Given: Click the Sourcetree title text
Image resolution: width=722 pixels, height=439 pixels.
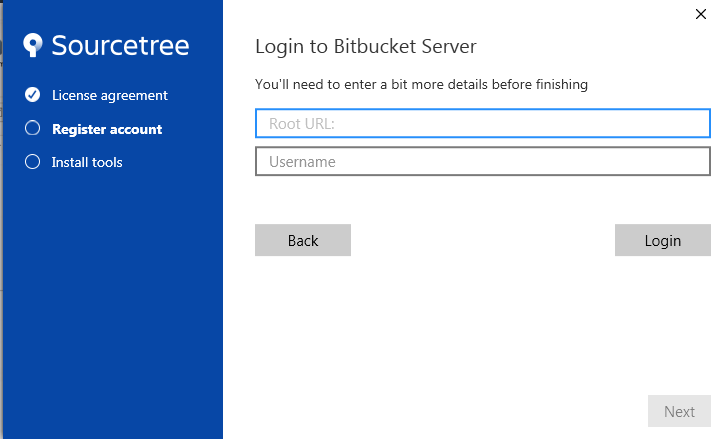Looking at the screenshot, I should [120, 45].
